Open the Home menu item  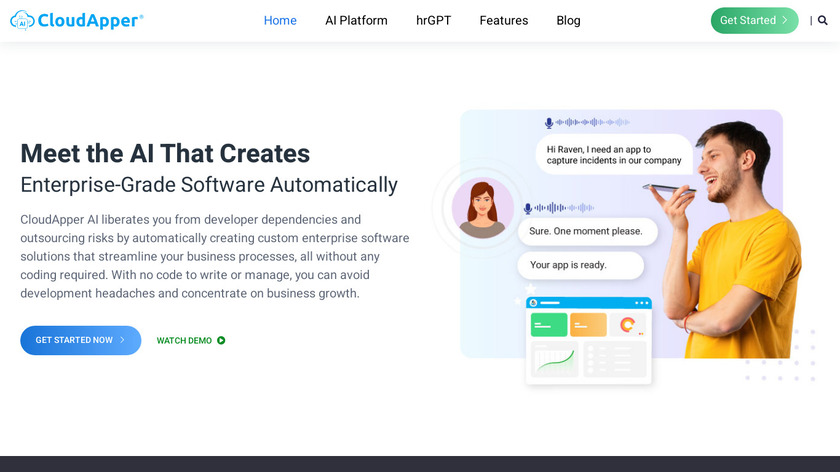click(x=280, y=20)
